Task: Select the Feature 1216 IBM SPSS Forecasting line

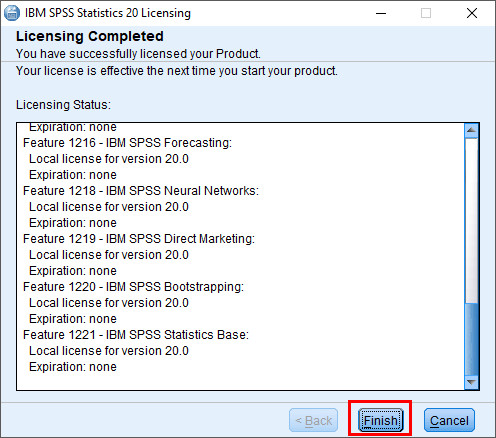Action: [127, 143]
